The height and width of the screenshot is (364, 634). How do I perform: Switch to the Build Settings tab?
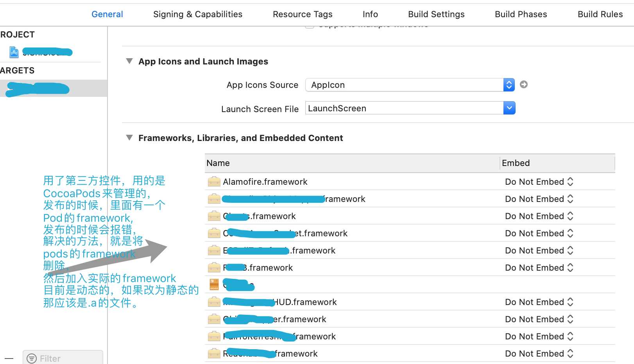tap(436, 14)
